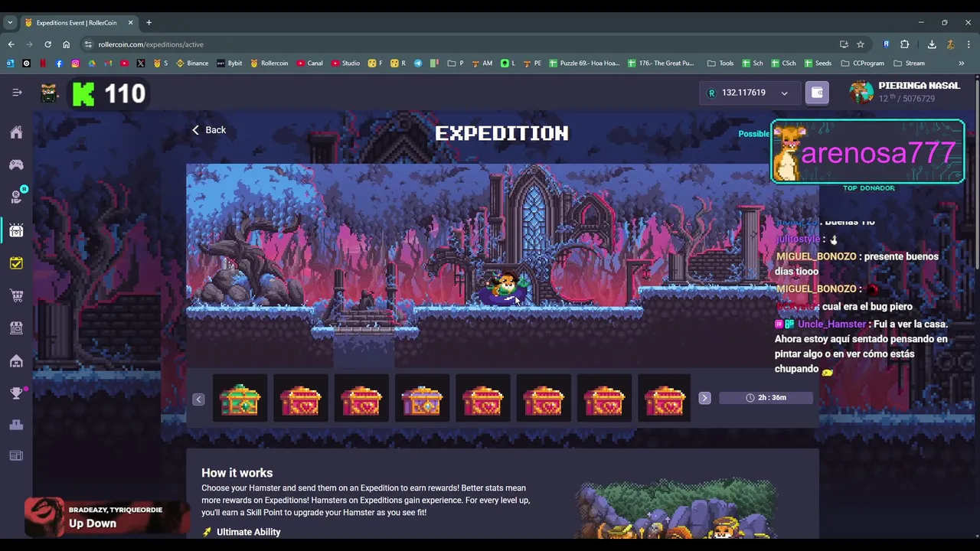
Task: Select the purple treasure chest reward
Action: coord(422,399)
